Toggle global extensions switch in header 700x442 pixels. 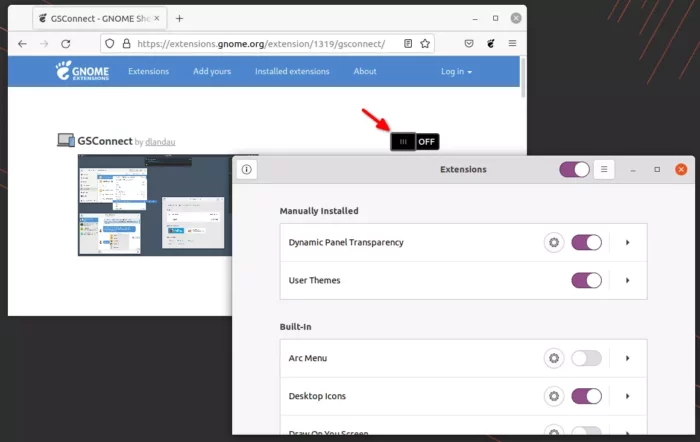pyautogui.click(x=574, y=170)
